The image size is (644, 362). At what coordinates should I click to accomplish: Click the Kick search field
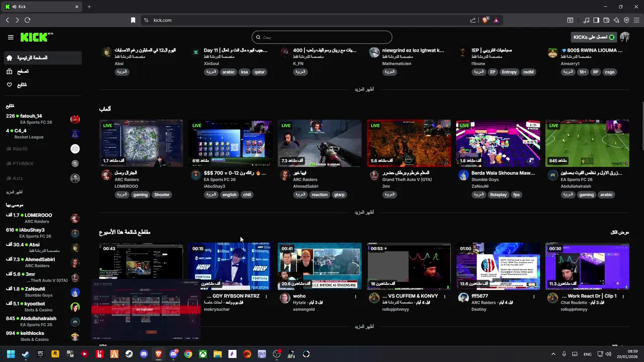(x=322, y=37)
